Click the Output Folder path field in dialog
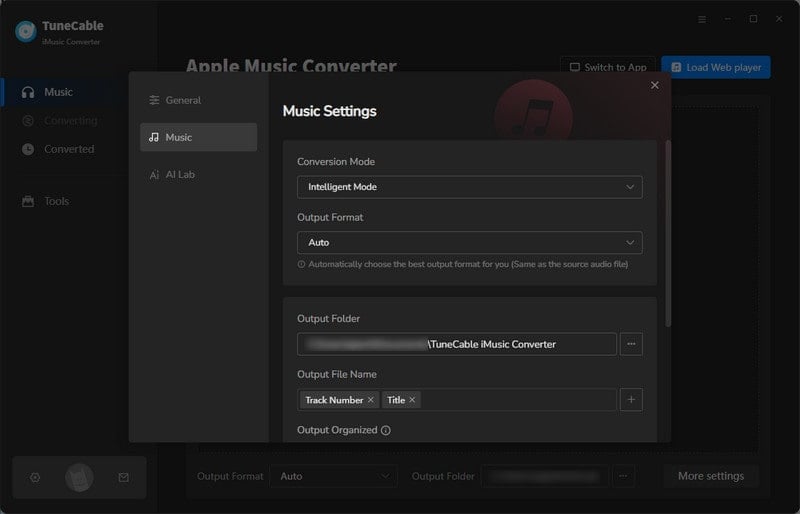The width and height of the screenshot is (800, 514). pyautogui.click(x=457, y=345)
